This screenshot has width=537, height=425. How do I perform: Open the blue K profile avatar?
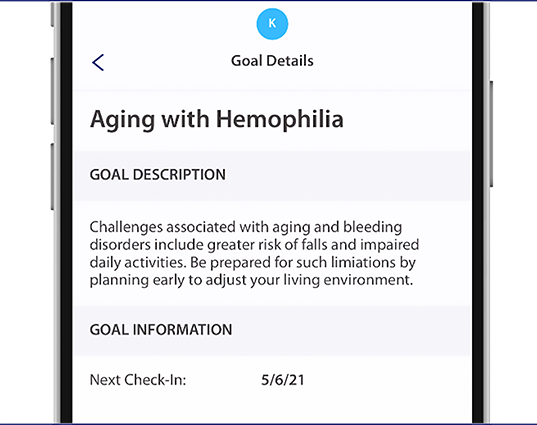pyautogui.click(x=272, y=24)
